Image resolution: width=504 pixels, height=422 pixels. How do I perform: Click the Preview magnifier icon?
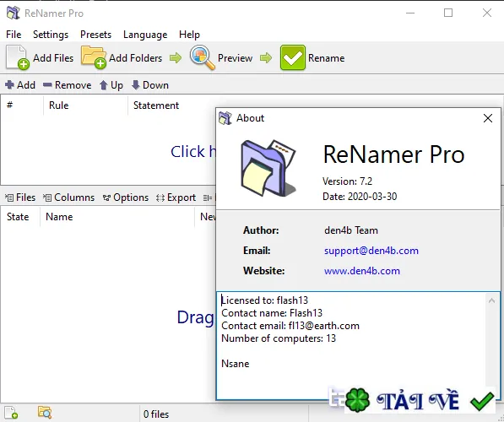click(202, 57)
